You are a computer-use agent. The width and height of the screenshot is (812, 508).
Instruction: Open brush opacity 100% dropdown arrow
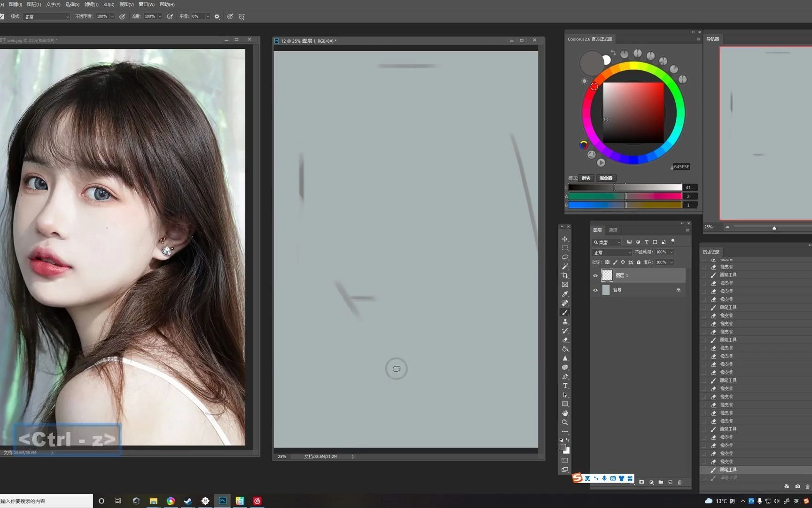(x=112, y=16)
